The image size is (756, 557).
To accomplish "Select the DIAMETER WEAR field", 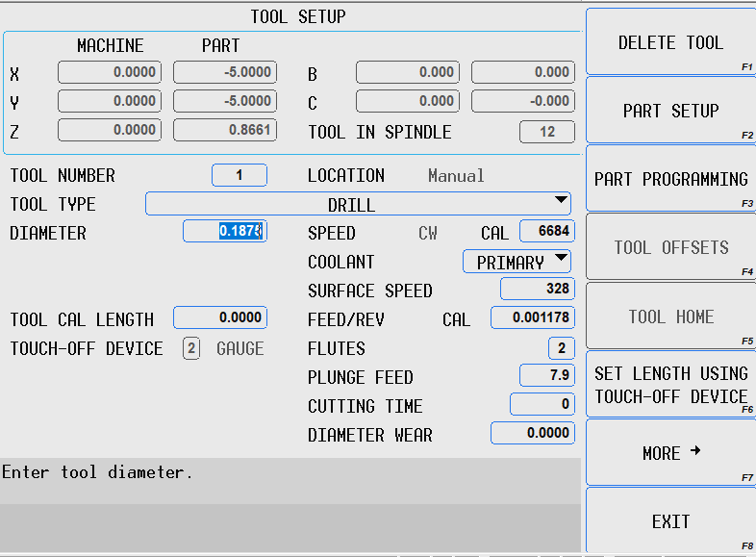I will [532, 434].
